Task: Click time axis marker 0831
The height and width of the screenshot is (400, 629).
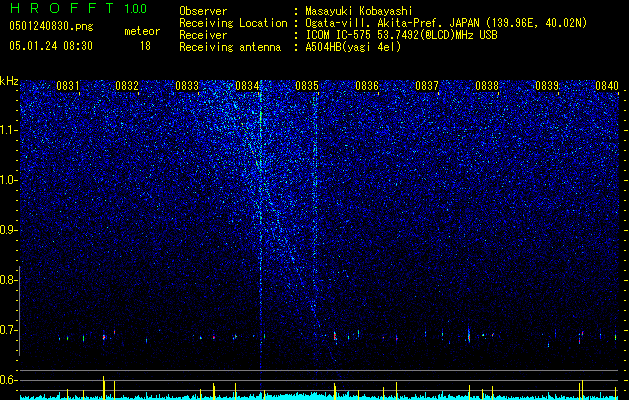Action: tap(68, 86)
